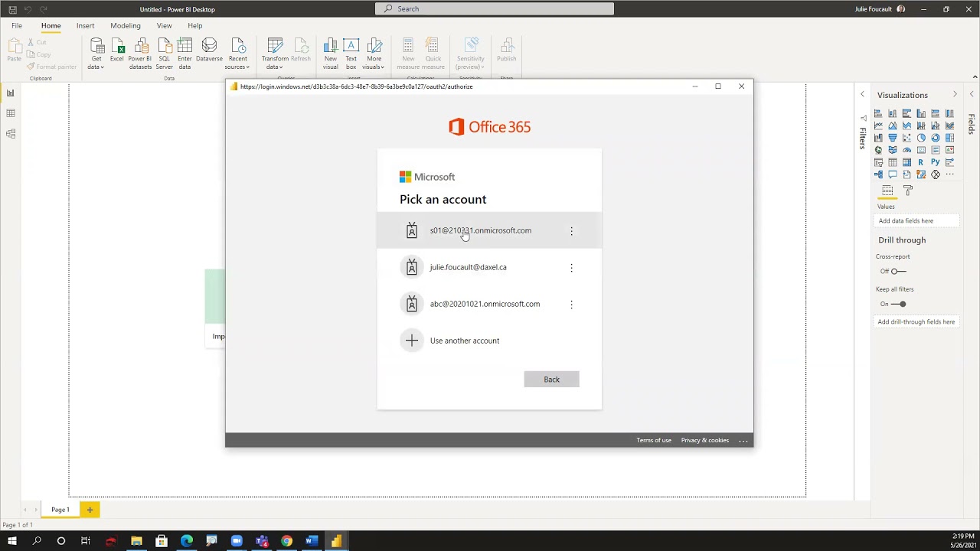Connect to Power BI datasets
The image size is (980, 551).
pos(140,54)
